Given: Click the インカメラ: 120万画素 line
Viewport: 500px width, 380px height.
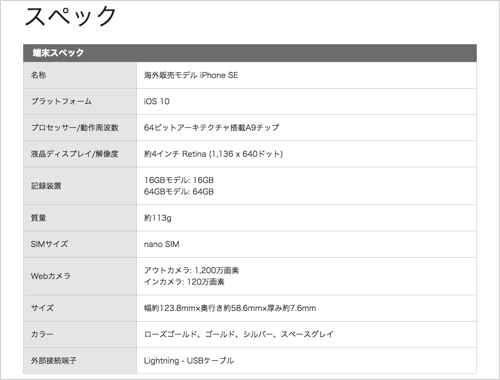Looking at the screenshot, I should 184,282.
